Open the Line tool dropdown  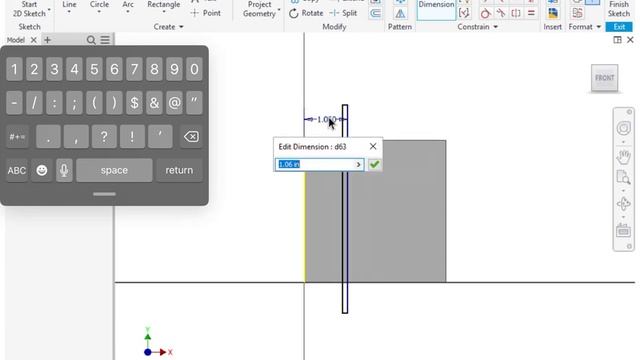(69, 12)
